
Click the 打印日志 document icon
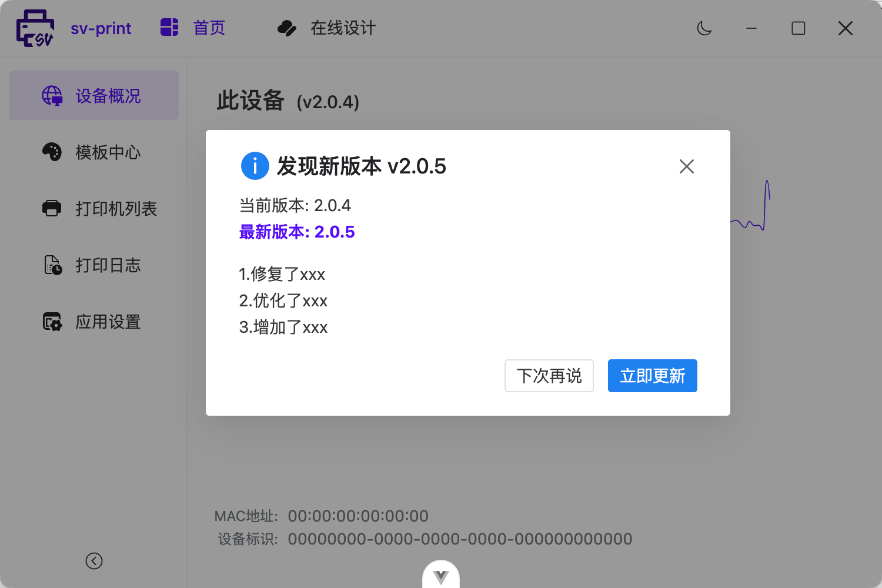(x=53, y=265)
